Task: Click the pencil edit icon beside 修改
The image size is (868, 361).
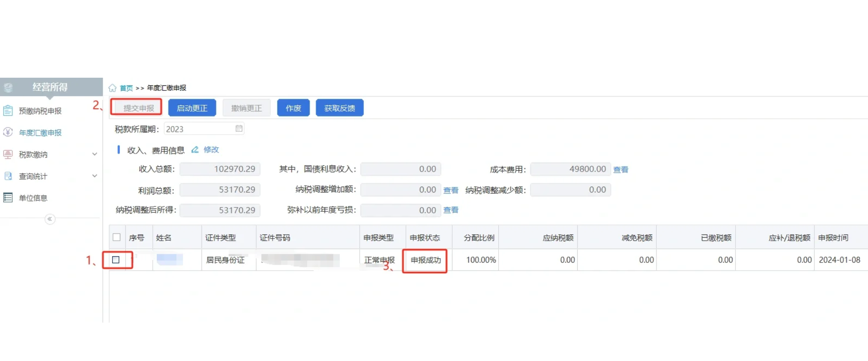Action: coord(195,150)
